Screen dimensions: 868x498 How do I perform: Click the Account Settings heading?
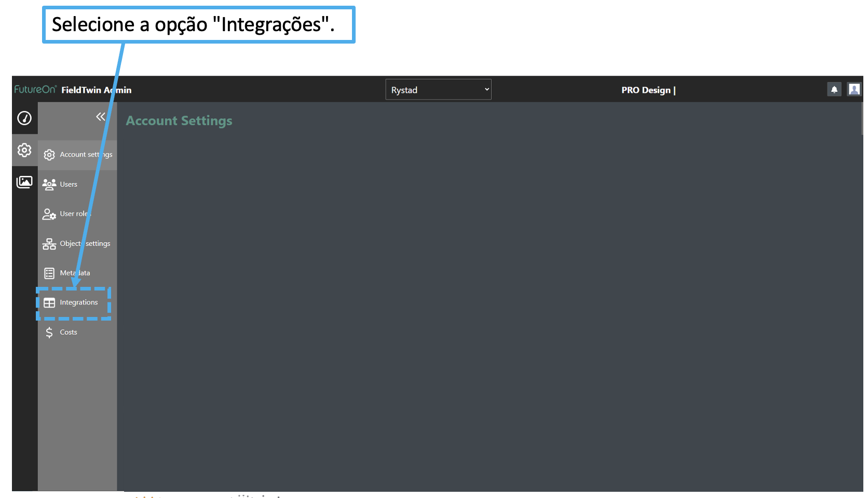click(179, 121)
